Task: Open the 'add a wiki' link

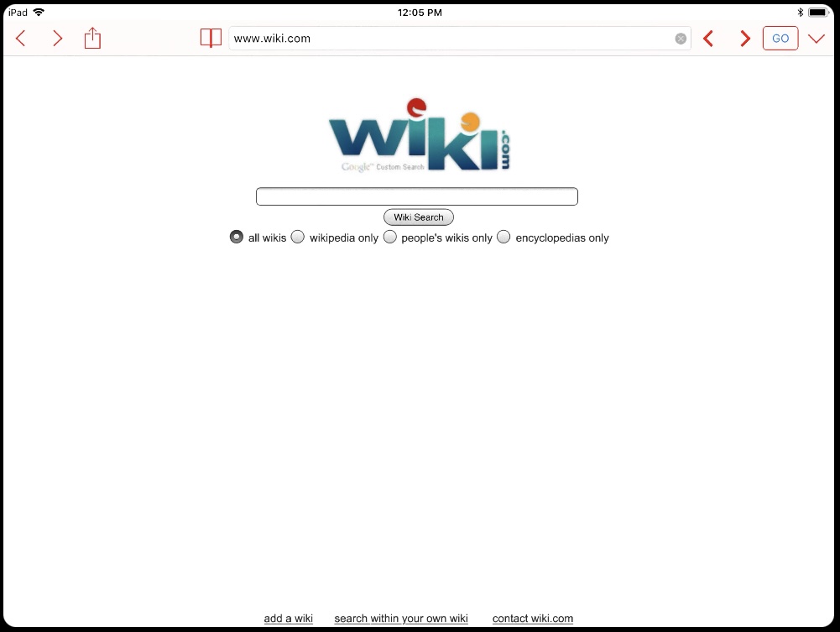Action: 288,618
